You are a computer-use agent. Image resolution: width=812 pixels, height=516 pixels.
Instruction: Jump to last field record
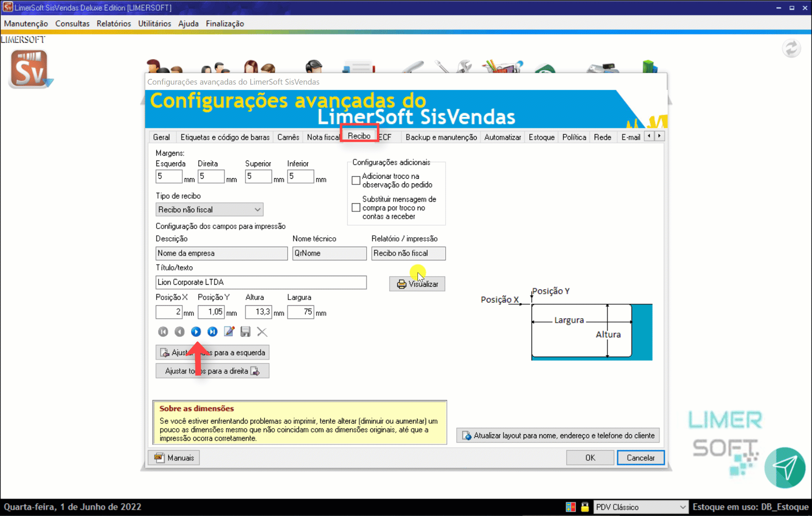[213, 332]
